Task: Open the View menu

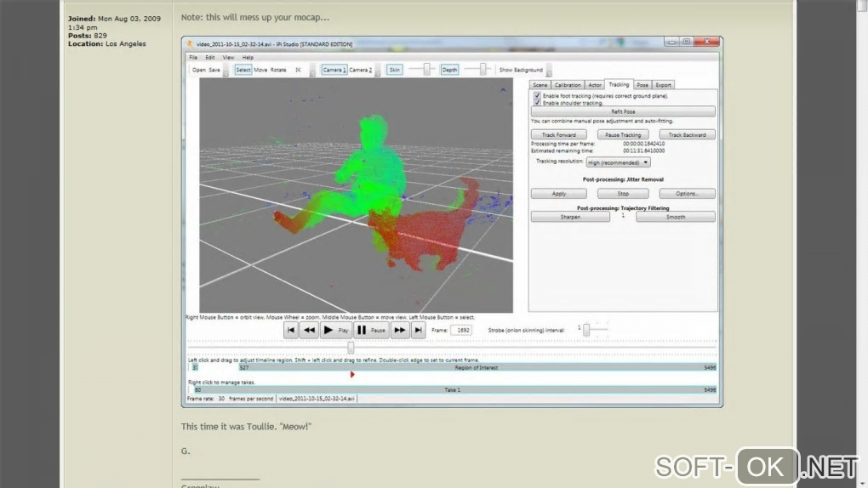Action: click(228, 58)
